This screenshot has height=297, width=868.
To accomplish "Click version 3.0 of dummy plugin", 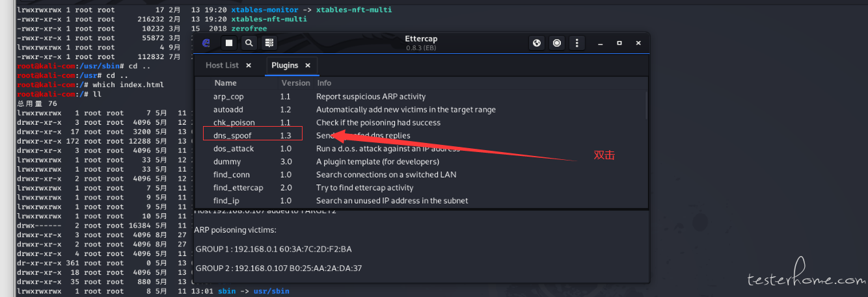I will click(x=286, y=162).
